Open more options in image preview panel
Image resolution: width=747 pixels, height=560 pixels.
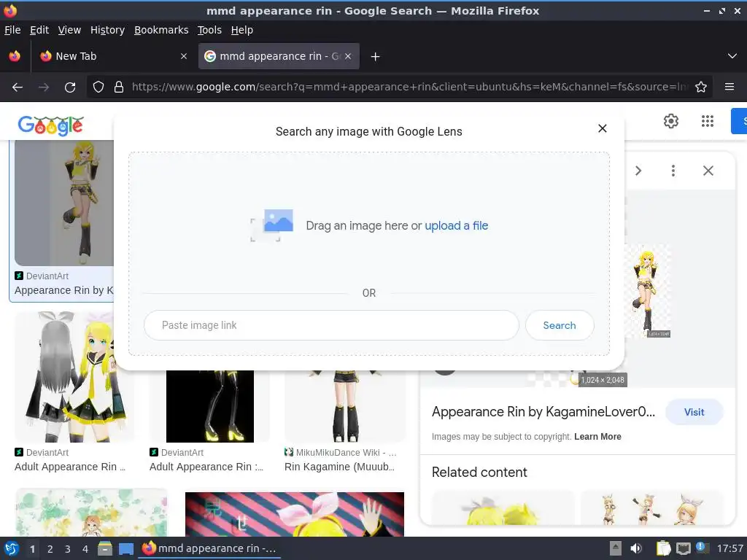pyautogui.click(x=673, y=171)
